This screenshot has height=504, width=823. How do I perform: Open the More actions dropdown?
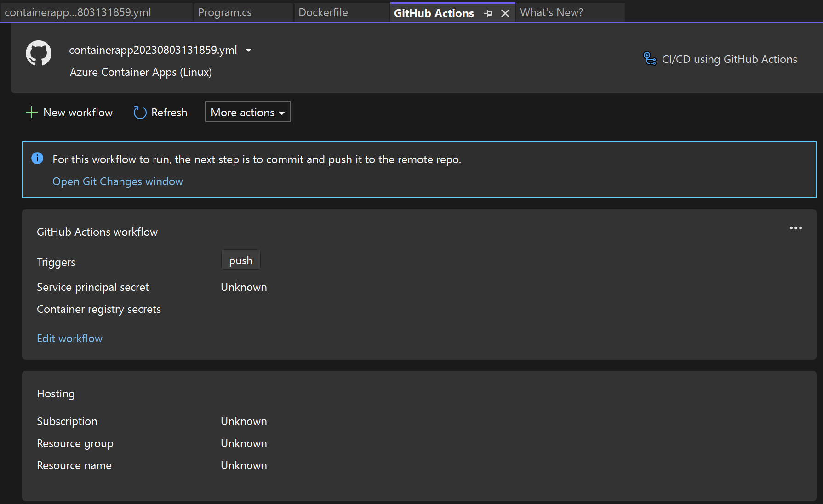[x=247, y=112]
